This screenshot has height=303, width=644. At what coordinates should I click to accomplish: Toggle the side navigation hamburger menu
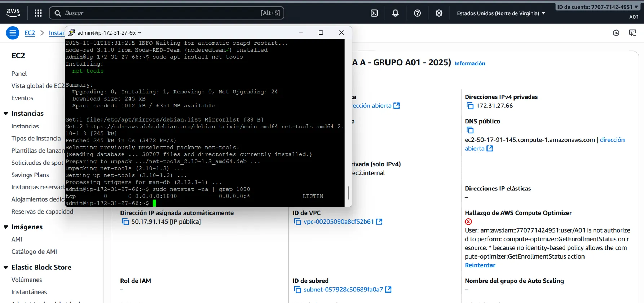click(13, 33)
